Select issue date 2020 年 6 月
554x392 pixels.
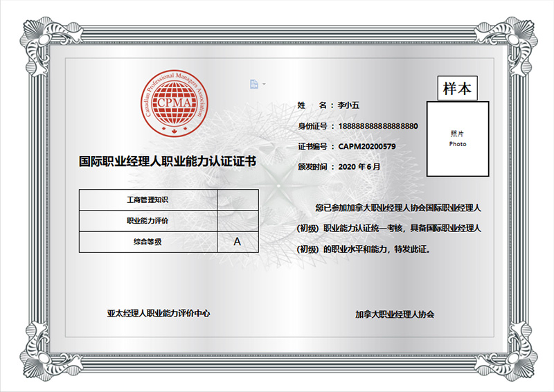pos(359,166)
